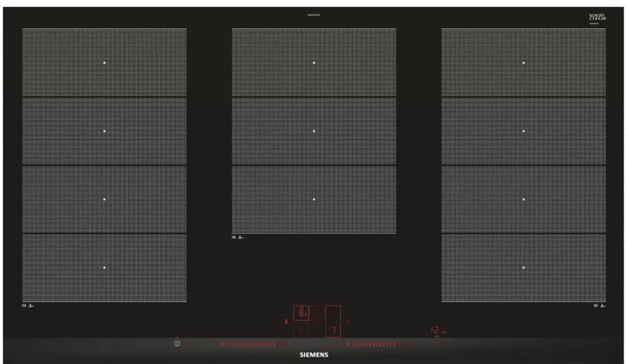Adjust the left power level slider

click(x=254, y=344)
